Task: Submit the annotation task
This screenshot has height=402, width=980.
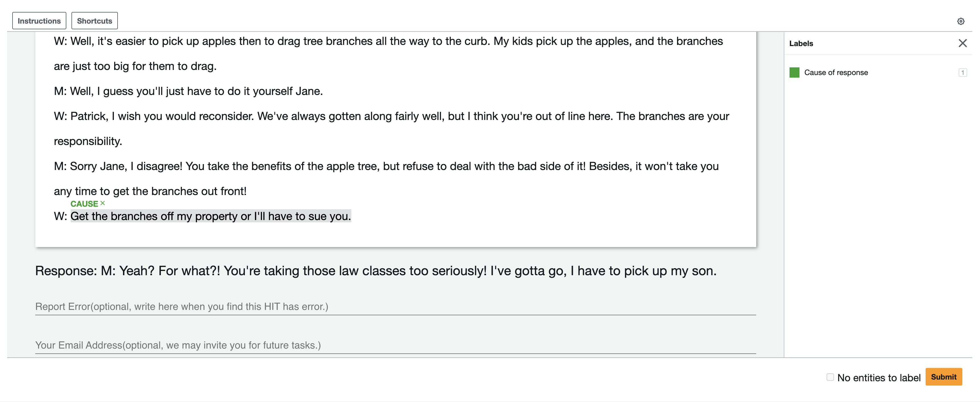Action: click(x=944, y=377)
